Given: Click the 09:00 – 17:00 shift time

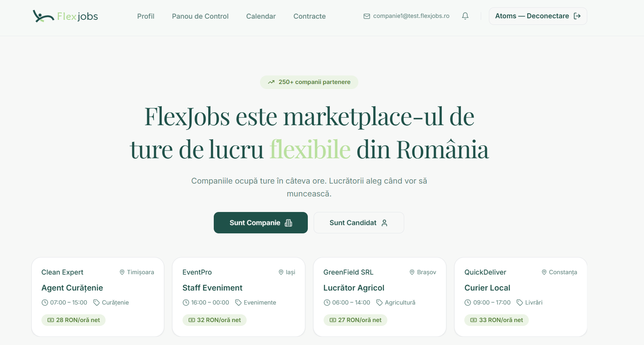Looking at the screenshot, I should [x=492, y=303].
